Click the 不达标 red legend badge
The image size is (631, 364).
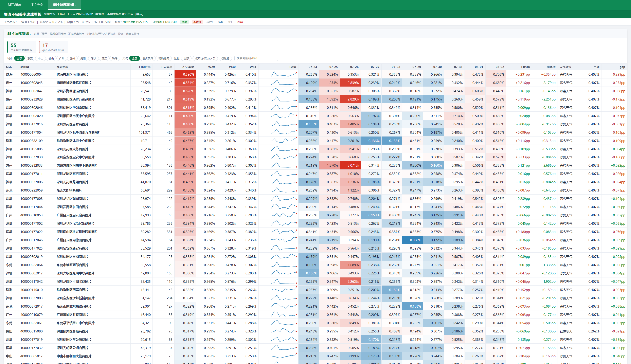click(197, 22)
